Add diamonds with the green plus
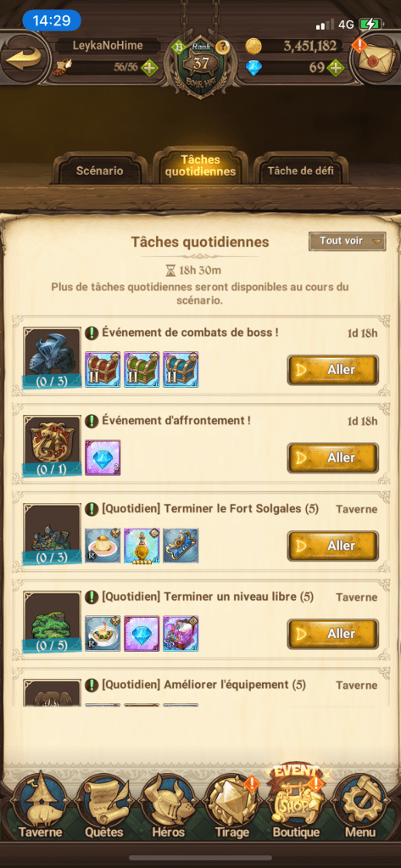Viewport: 401px width, 868px height. click(336, 68)
